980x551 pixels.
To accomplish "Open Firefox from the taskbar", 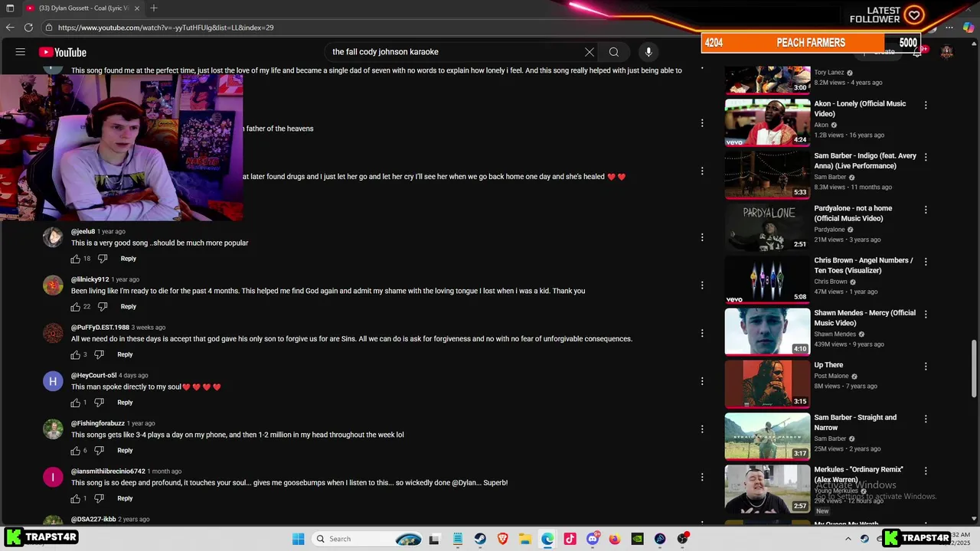I will click(615, 539).
